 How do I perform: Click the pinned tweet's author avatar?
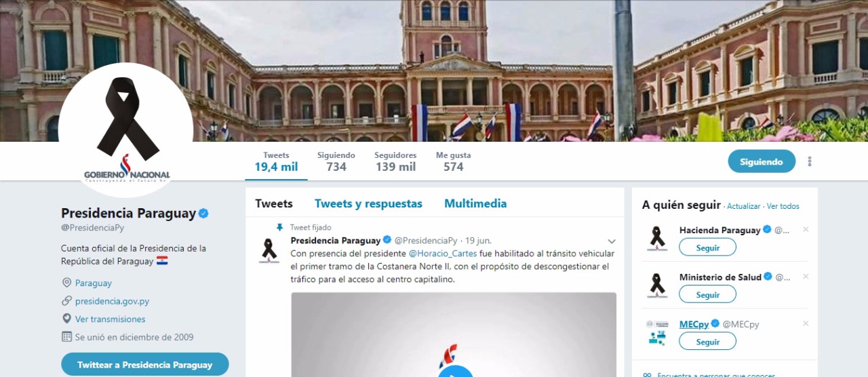(269, 251)
